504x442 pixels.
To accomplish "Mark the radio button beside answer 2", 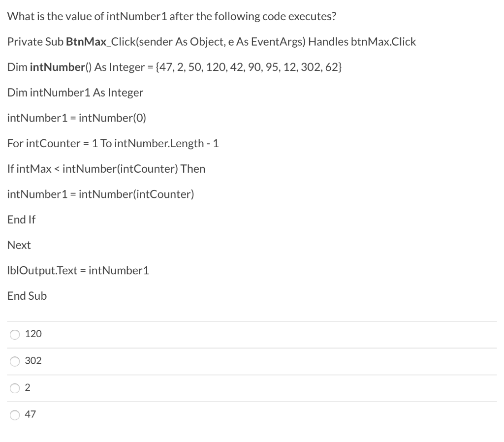I will pyautogui.click(x=15, y=388).
